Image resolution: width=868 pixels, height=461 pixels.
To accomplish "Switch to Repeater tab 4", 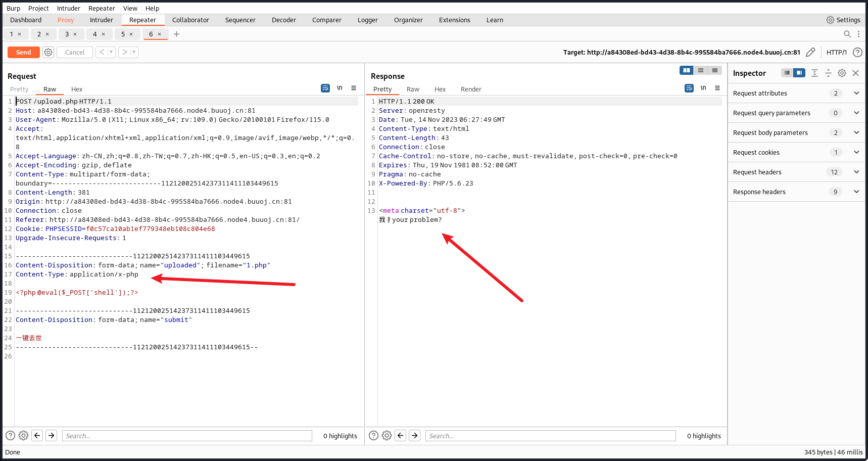I will (95, 34).
